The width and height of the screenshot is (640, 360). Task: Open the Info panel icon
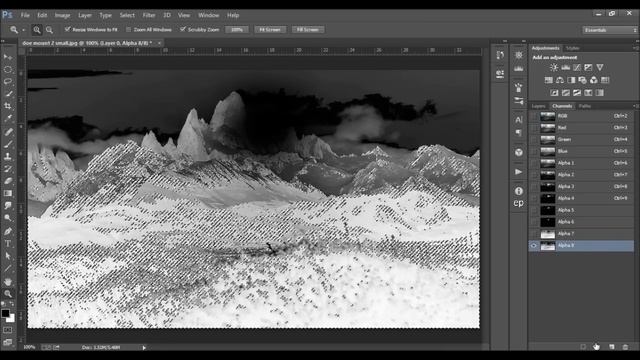click(518, 191)
